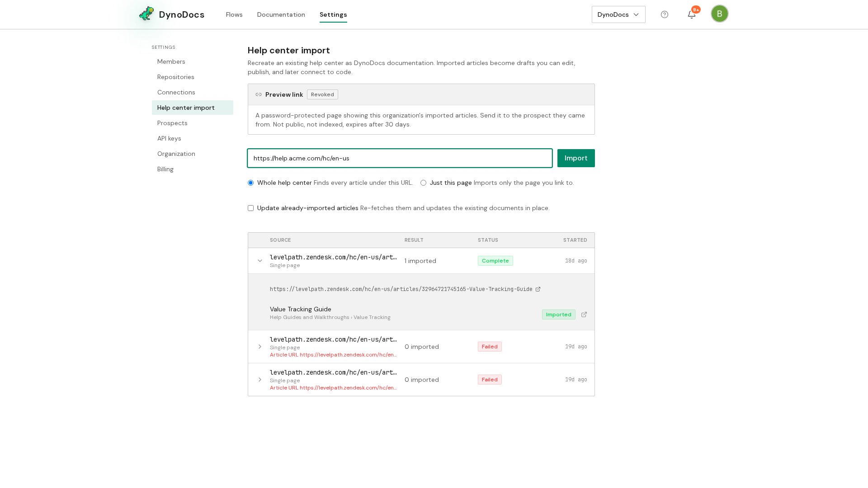Click the Value Tracking Guide title
The height and width of the screenshot is (488, 868).
tap(301, 309)
